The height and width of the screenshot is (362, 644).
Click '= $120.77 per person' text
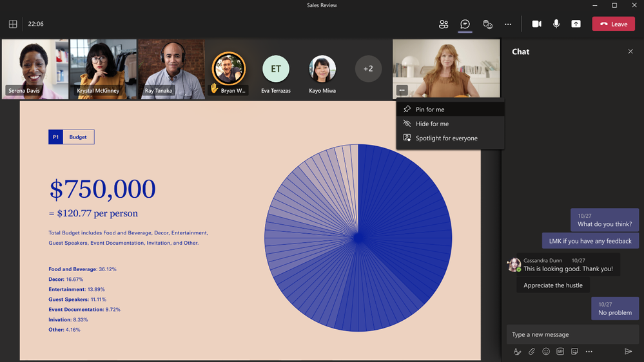pos(93,213)
